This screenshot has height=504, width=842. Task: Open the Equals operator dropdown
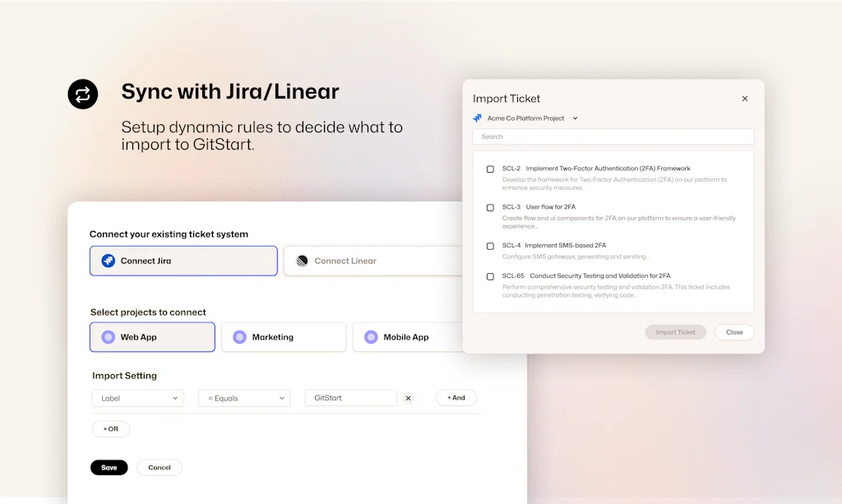[x=243, y=397]
